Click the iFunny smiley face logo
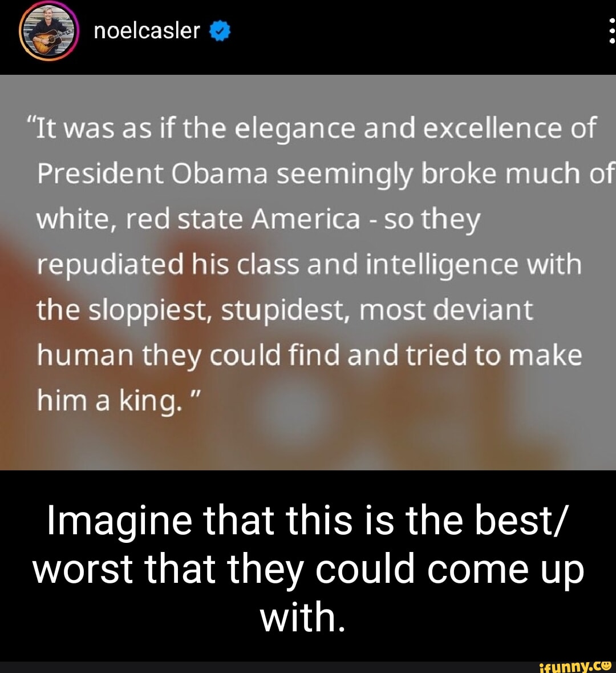 click(606, 665)
